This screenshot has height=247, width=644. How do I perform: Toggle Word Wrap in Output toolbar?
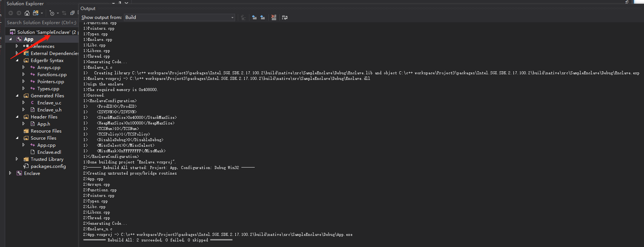tap(285, 17)
